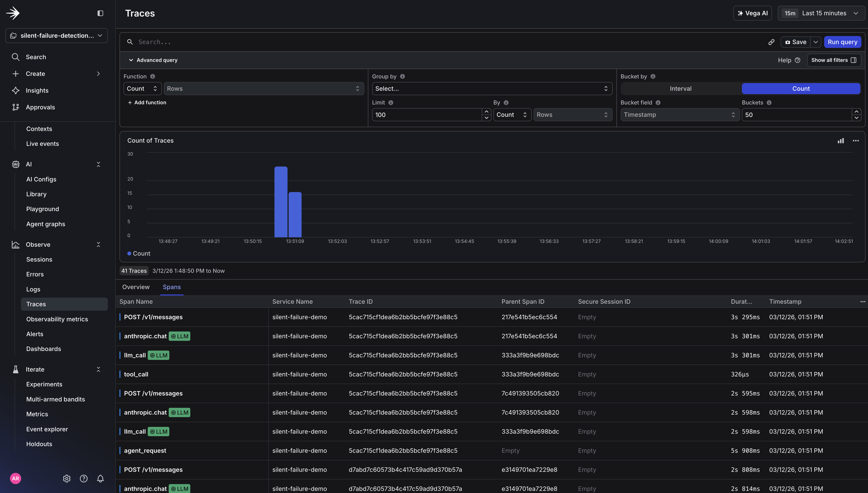Open the Group by Select dropdown
Screen dimensions: 868x493
[492, 88]
